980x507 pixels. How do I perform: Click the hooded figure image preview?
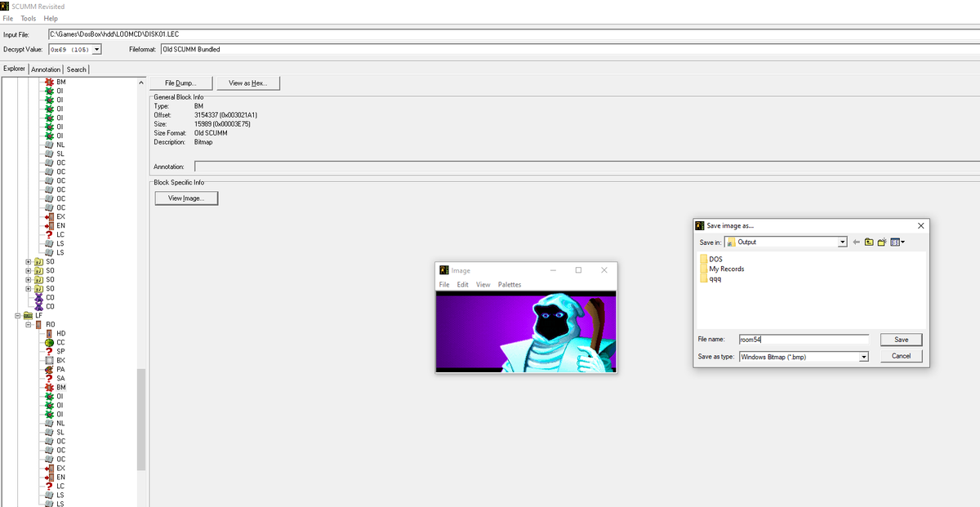(526, 333)
